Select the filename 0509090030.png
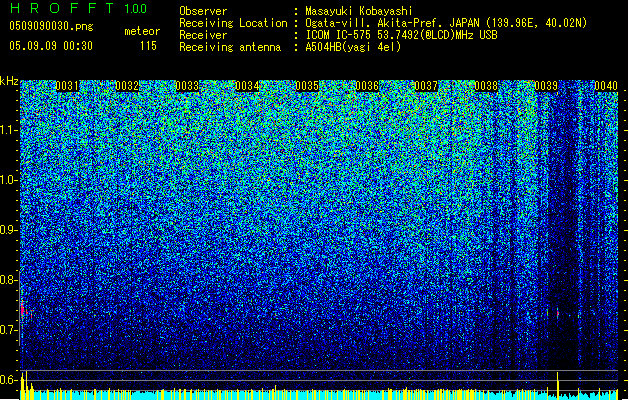Screen dimensions: 629x400 [x=51, y=26]
